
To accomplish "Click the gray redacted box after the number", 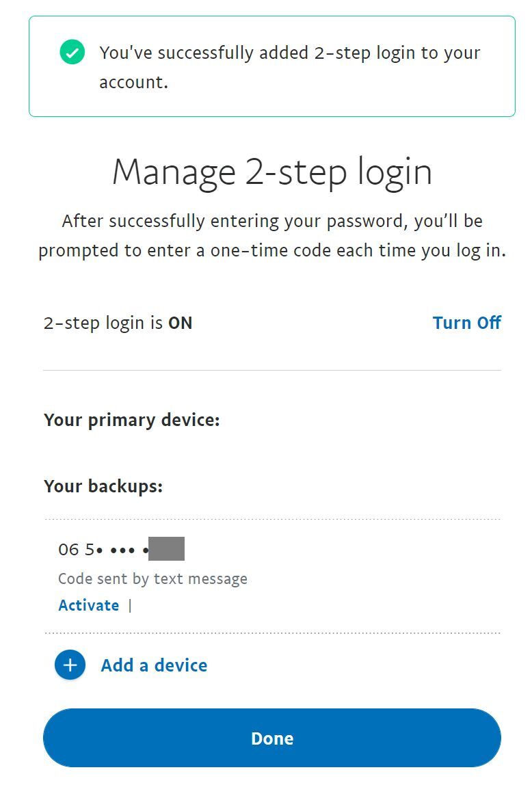I will 167,548.
